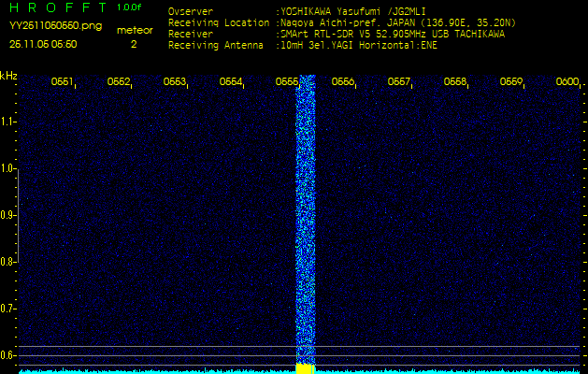The image size is (588, 374).
Task: Click the 'Receiver' field label
Action: (191, 35)
